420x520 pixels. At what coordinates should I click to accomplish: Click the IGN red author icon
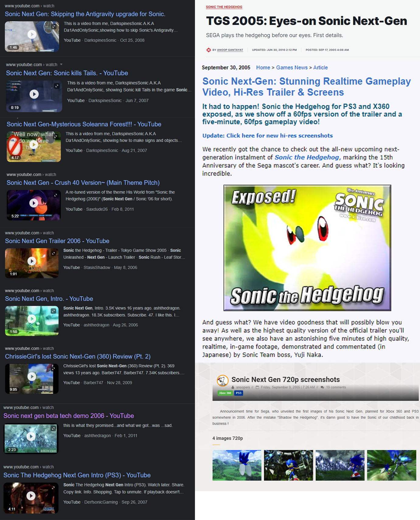209,50
